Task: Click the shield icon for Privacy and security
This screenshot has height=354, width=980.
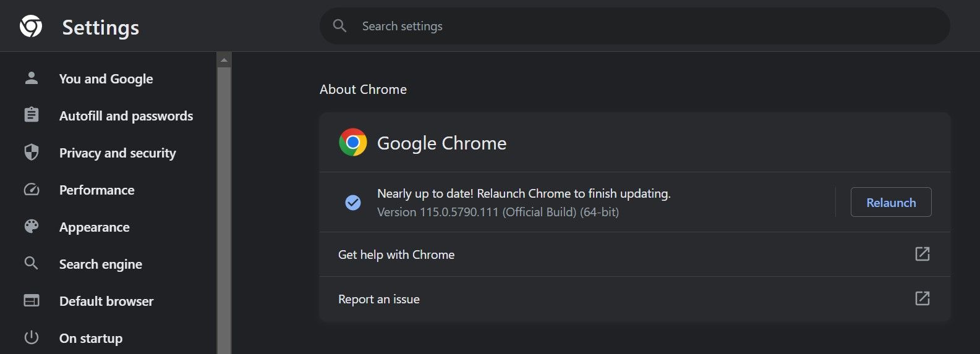Action: (x=31, y=153)
